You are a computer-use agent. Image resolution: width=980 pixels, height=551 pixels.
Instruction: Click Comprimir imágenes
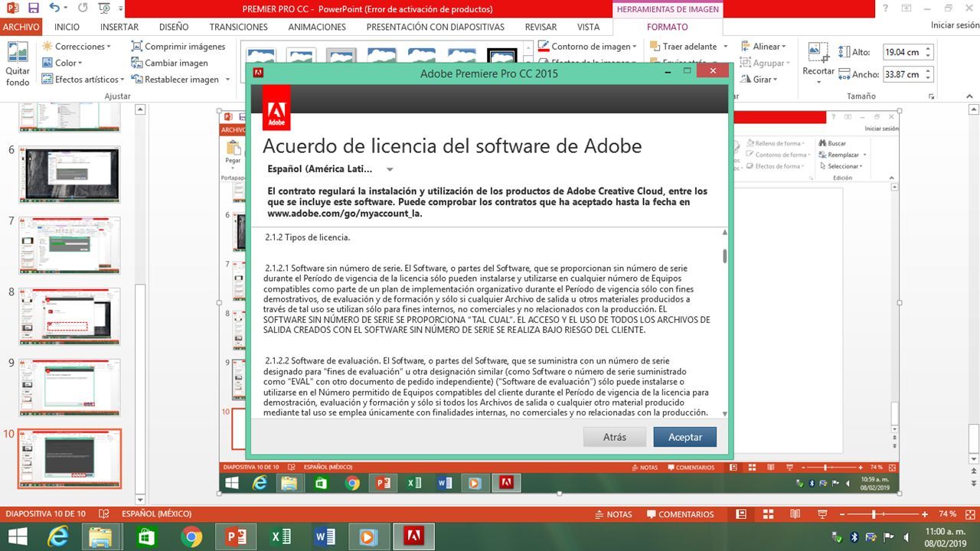[x=178, y=47]
